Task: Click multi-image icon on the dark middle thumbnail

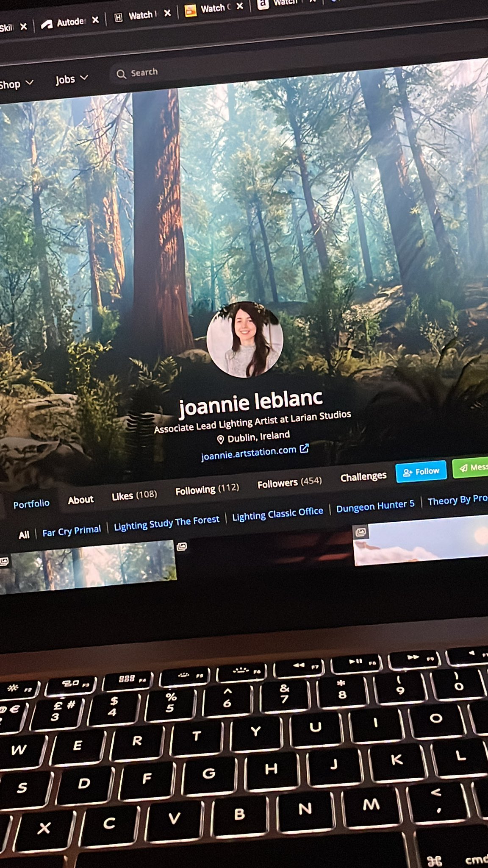Action: tap(182, 547)
